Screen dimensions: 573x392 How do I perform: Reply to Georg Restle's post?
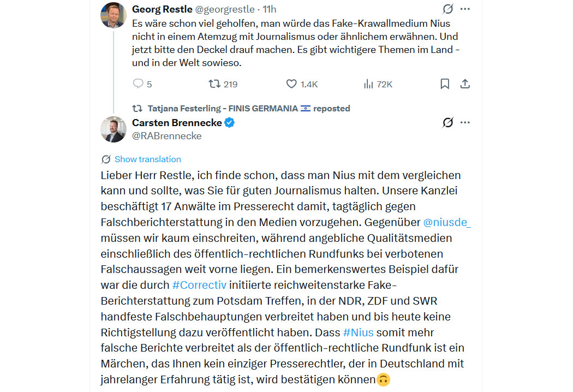point(138,84)
